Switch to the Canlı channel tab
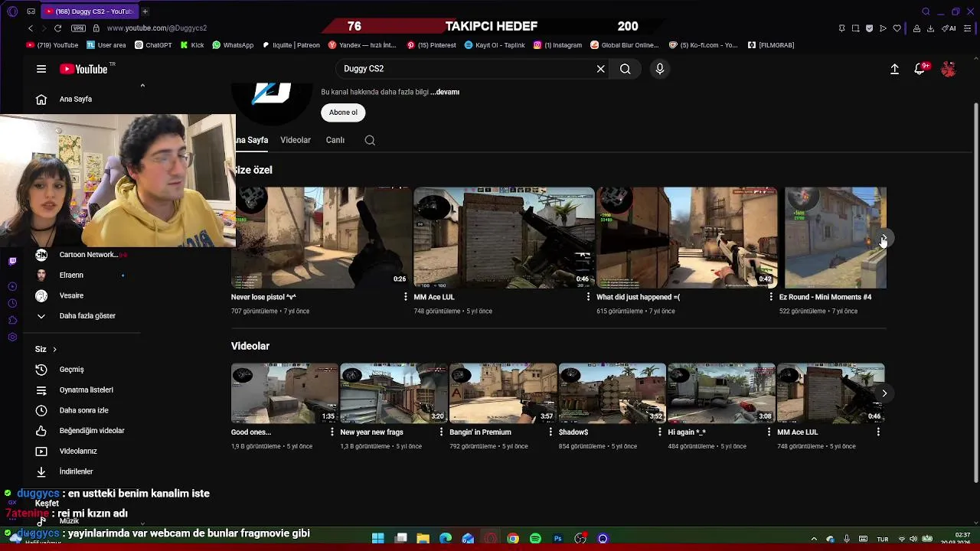Screen dimensions: 980x551 point(335,140)
